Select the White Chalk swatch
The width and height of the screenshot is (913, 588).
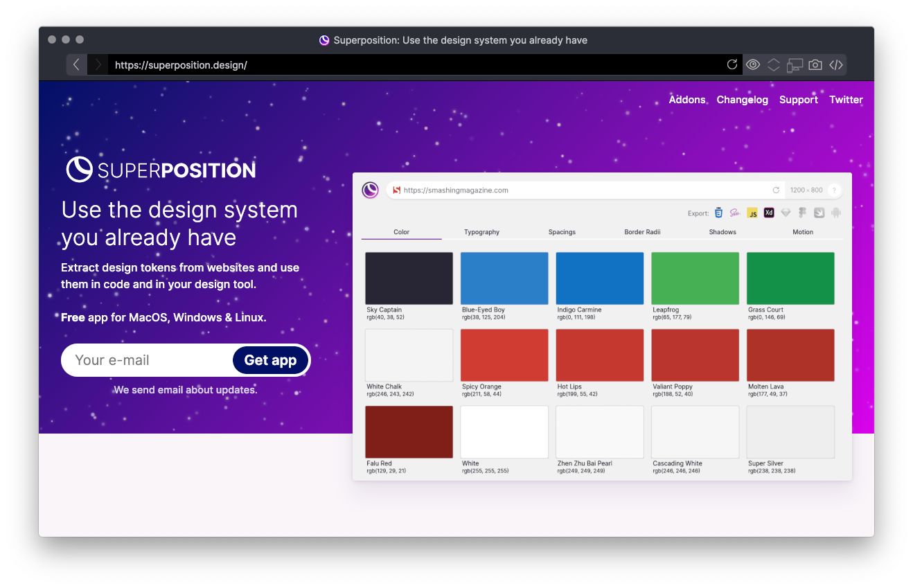pos(409,355)
